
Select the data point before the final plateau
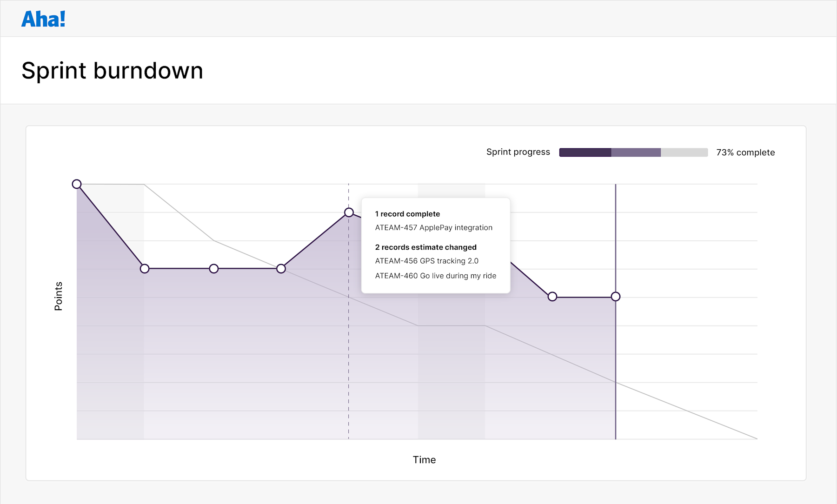552,296
